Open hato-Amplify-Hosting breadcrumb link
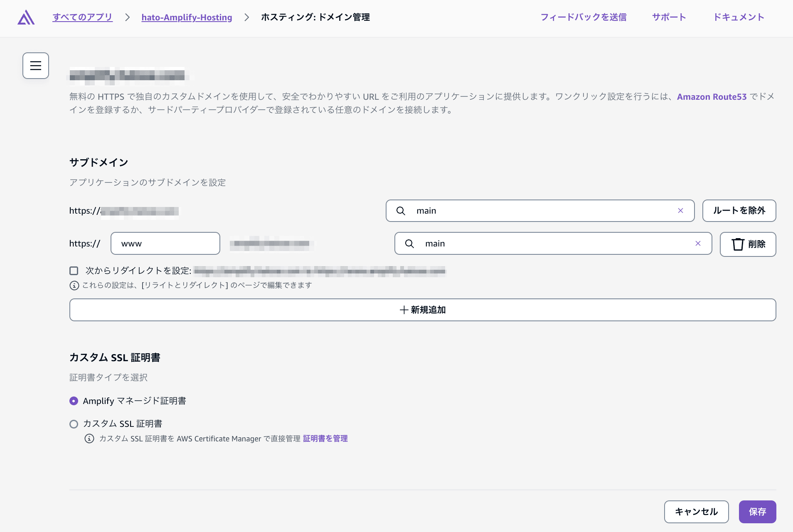This screenshot has width=793, height=532. pos(187,17)
